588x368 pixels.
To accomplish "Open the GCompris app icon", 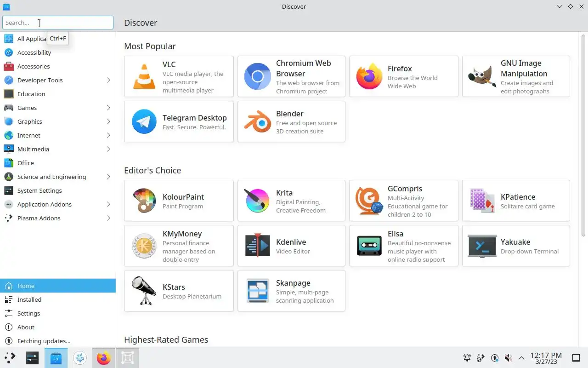I will coord(369,201).
